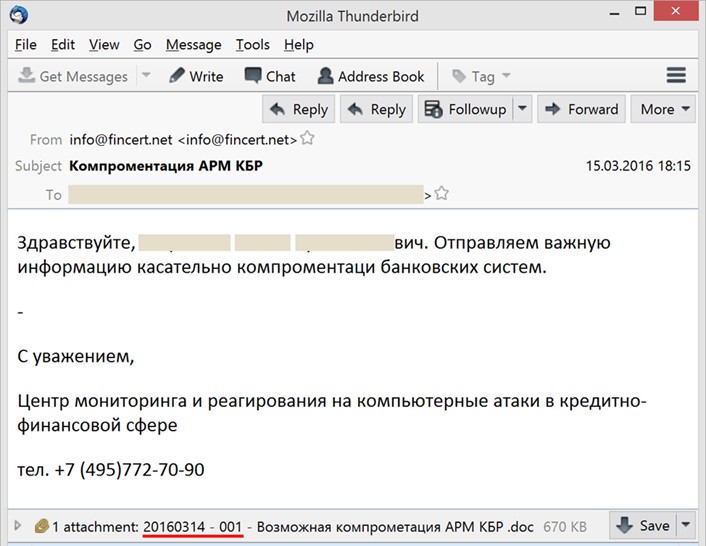The width and height of the screenshot is (706, 546).
Task: Click the Get Messages button
Action: coord(73,76)
